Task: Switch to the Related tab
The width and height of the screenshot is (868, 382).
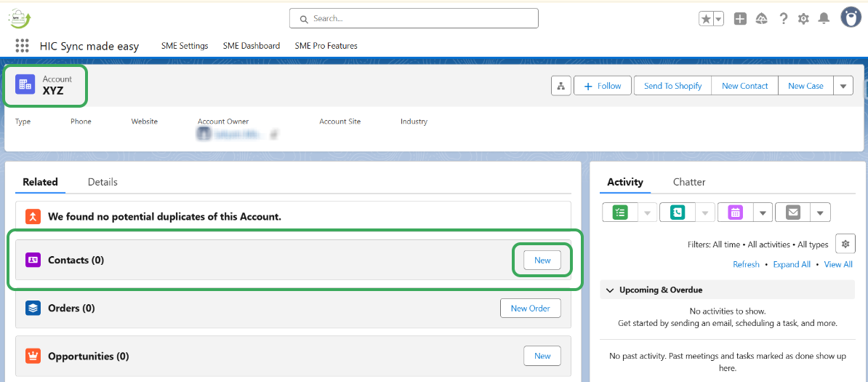Action: [41, 182]
